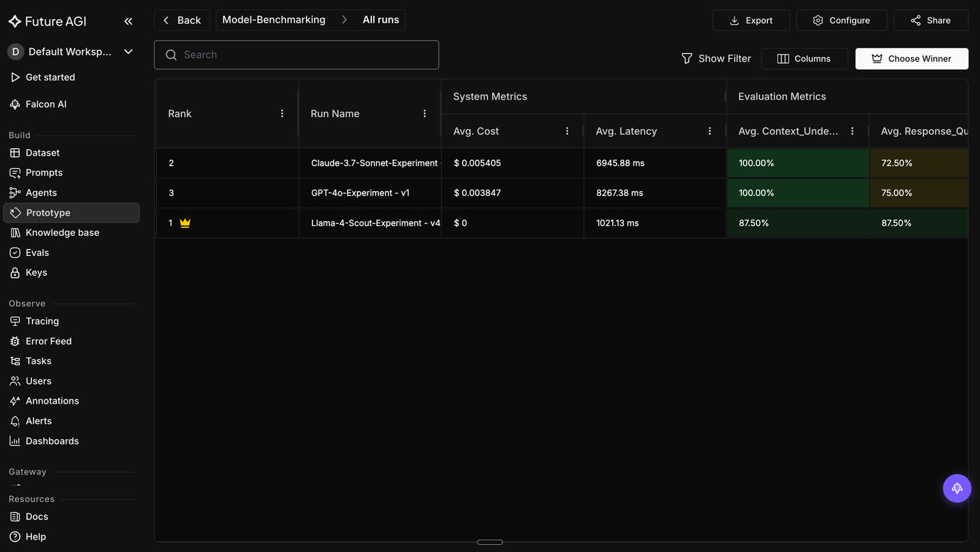The height and width of the screenshot is (552, 980).
Task: Click the Model-Benchmarking breadcrumb
Action: (274, 20)
